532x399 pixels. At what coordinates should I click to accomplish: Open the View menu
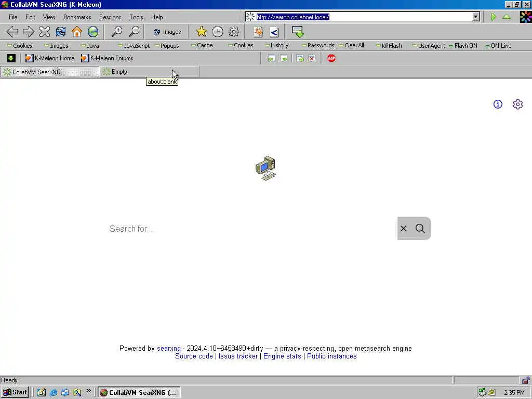[x=49, y=17]
